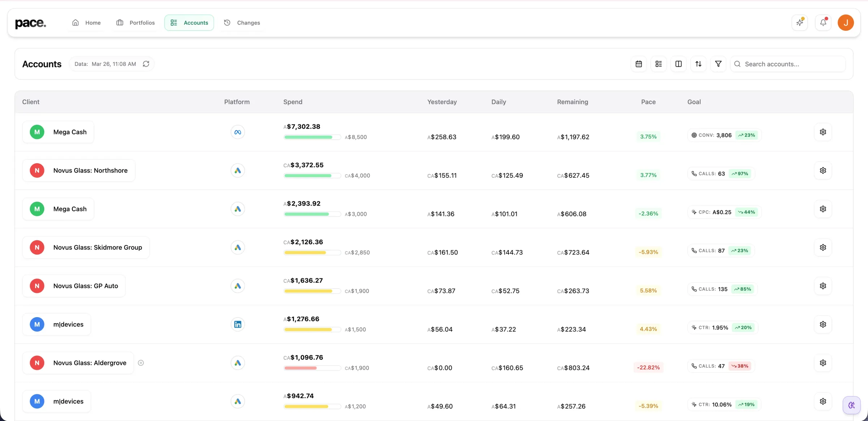The width and height of the screenshot is (868, 421).
Task: Open the AI sparkle assistant
Action: click(800, 23)
